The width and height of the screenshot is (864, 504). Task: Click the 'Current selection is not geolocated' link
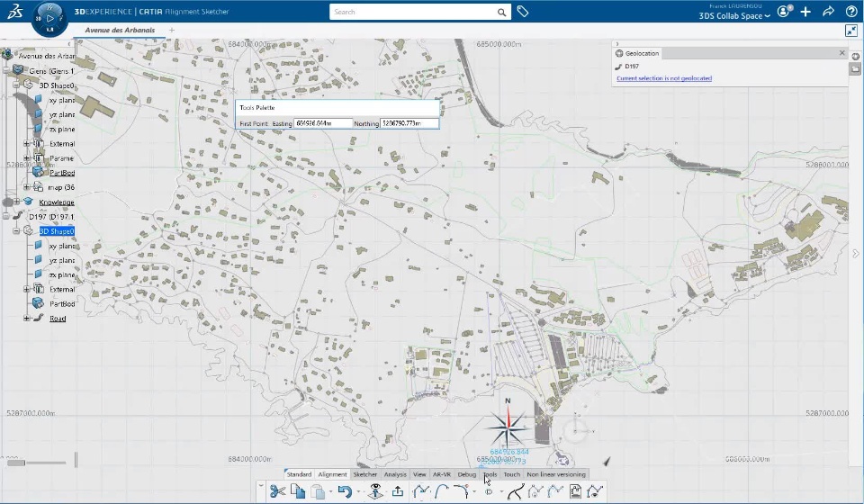[664, 78]
